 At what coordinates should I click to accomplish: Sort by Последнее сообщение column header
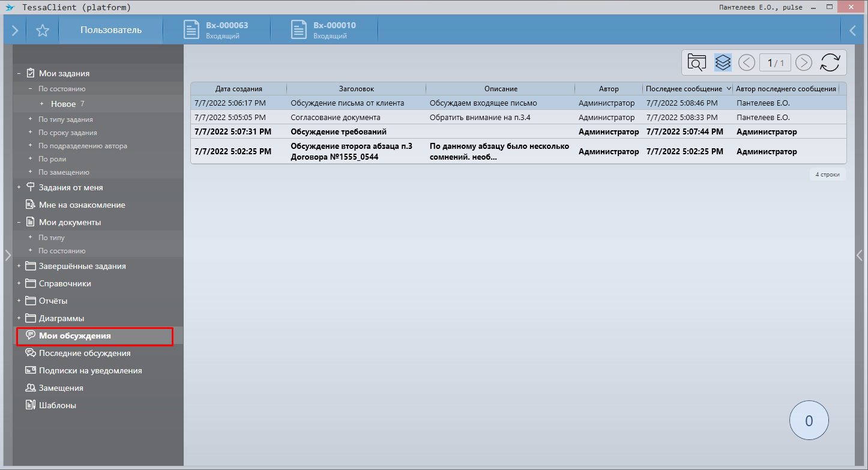[x=684, y=89]
